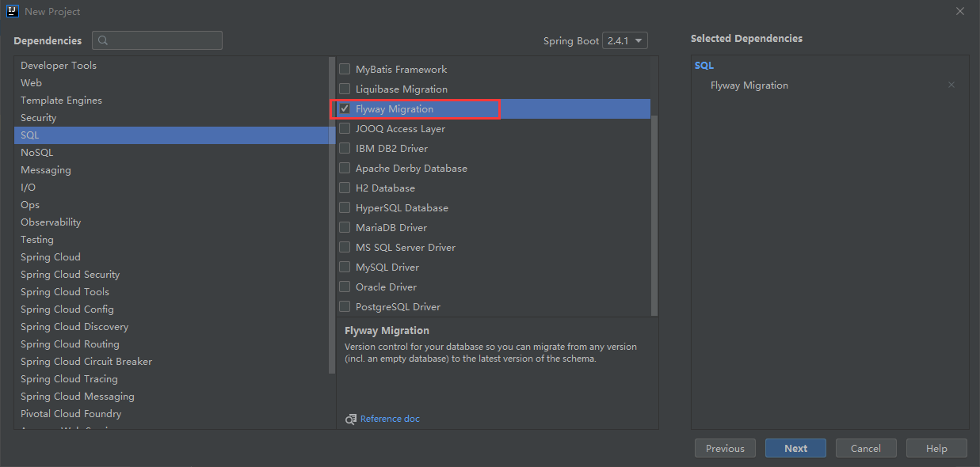This screenshot has width=980, height=467.
Task: Select the Developer Tools category
Action: tap(171, 65)
